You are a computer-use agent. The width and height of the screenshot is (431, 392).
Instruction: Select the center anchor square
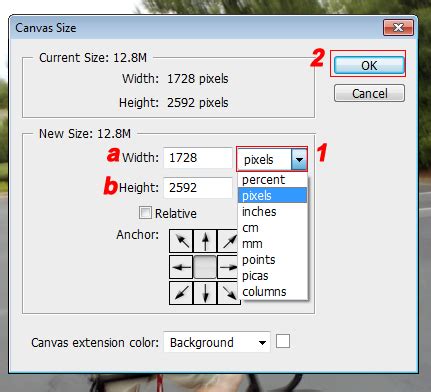pos(205,267)
